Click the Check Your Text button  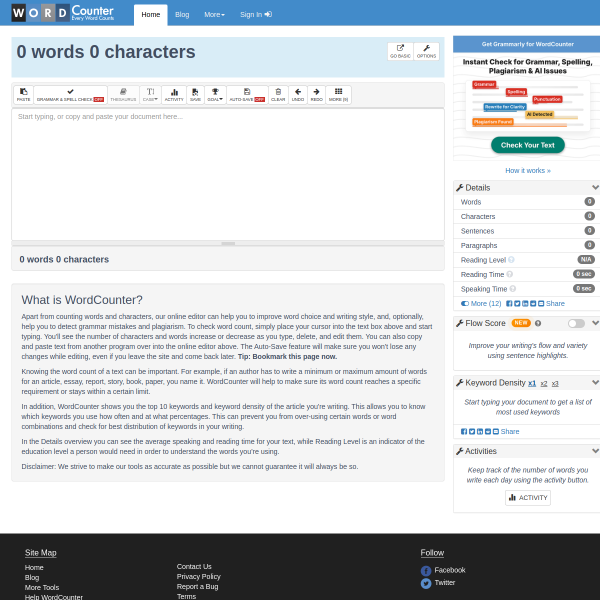528,145
